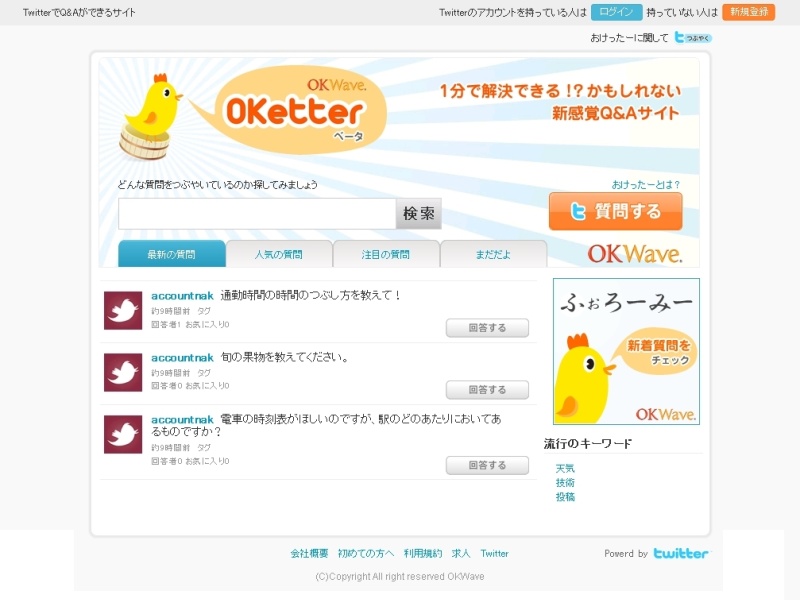
Task: Click the question text 旬の果物を教えてください。
Action: (285, 357)
